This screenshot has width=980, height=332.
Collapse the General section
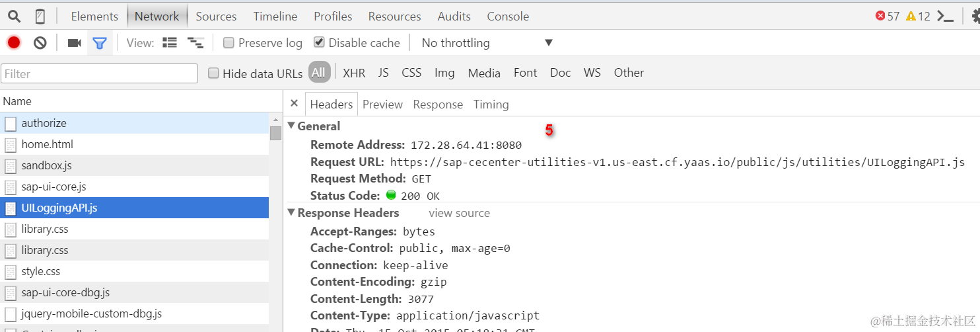pyautogui.click(x=291, y=126)
